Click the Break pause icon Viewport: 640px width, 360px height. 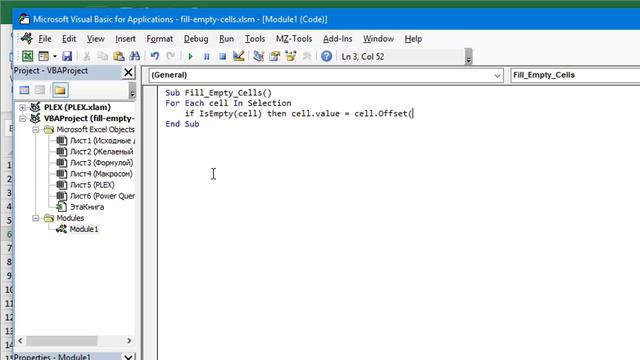point(207,56)
